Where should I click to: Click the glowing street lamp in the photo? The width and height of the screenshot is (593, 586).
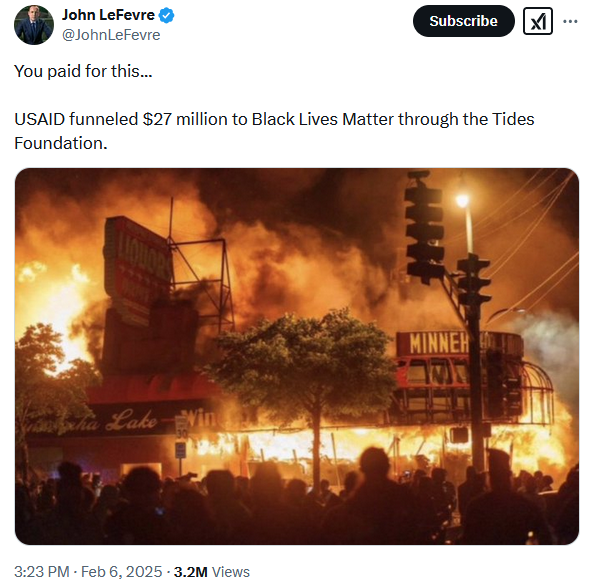tap(462, 200)
